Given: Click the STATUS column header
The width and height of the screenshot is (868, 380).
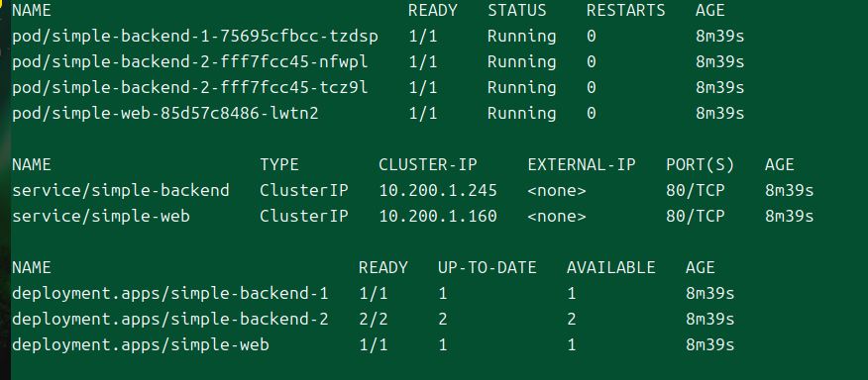Looking at the screenshot, I should pos(516,11).
